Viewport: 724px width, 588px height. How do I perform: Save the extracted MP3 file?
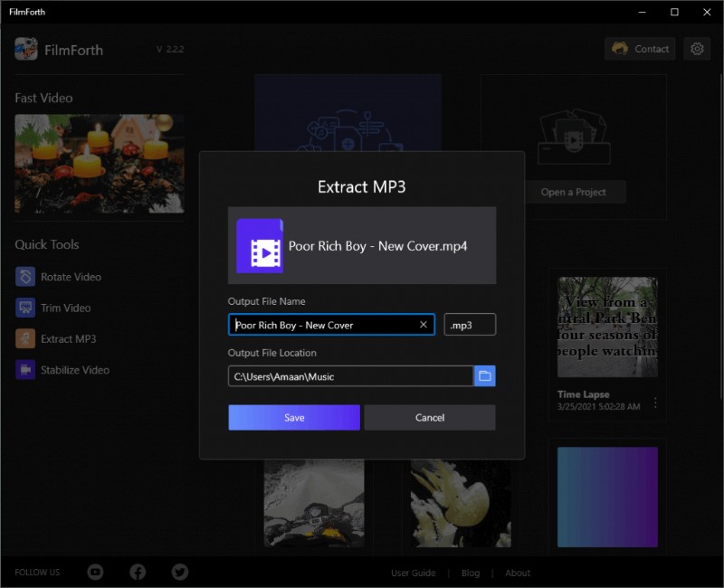pyautogui.click(x=293, y=417)
